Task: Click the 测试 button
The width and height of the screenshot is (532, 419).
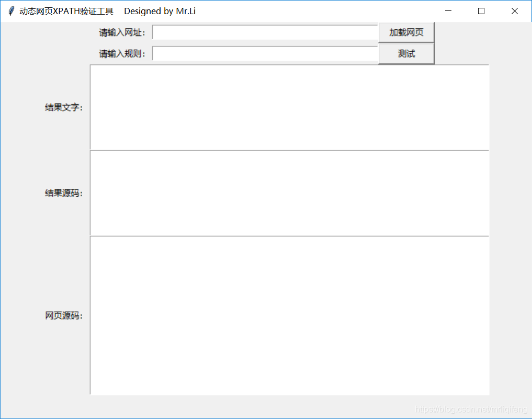Action: click(406, 53)
